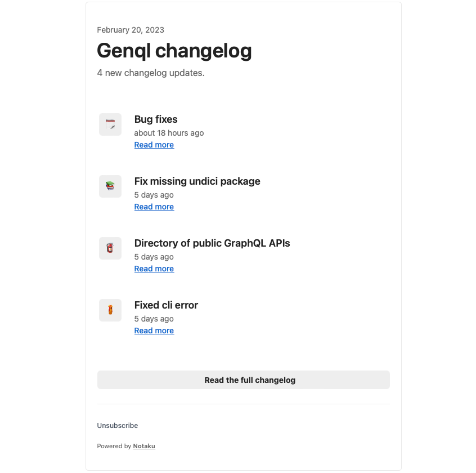Click the fire extinguisher icon
Viewport: 476px width, 473px height.
[x=110, y=248]
